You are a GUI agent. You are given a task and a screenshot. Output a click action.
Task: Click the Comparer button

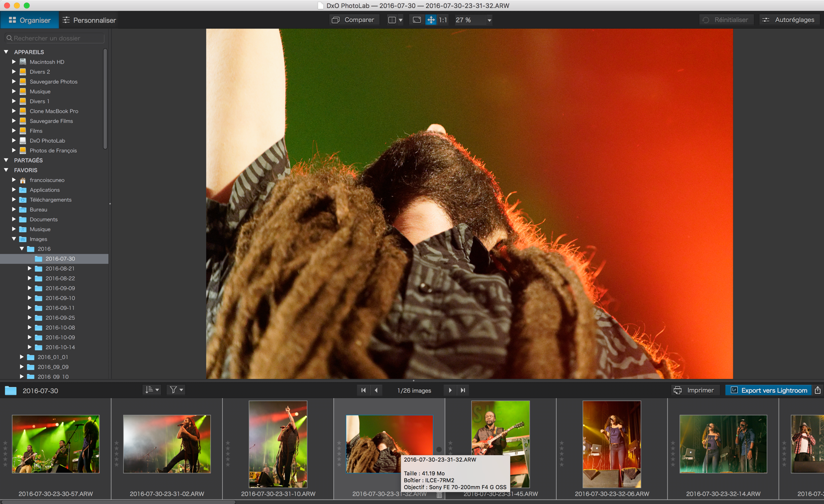pos(354,20)
